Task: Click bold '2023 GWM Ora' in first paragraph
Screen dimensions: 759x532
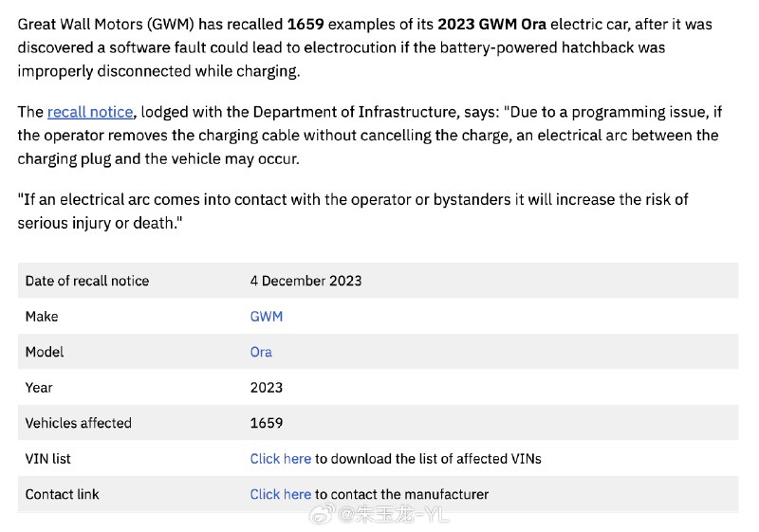Action: coord(491,25)
